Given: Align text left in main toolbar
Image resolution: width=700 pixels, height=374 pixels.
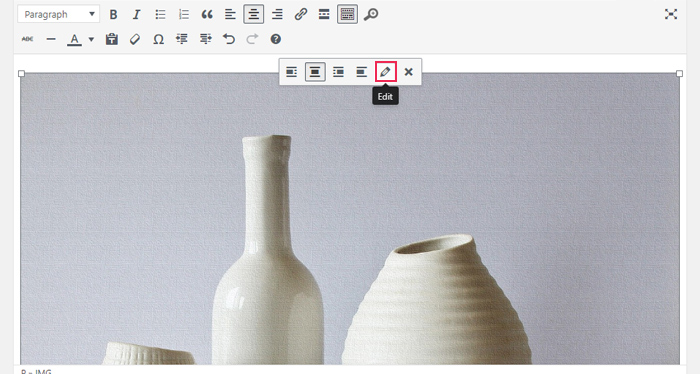Looking at the screenshot, I should click(230, 14).
